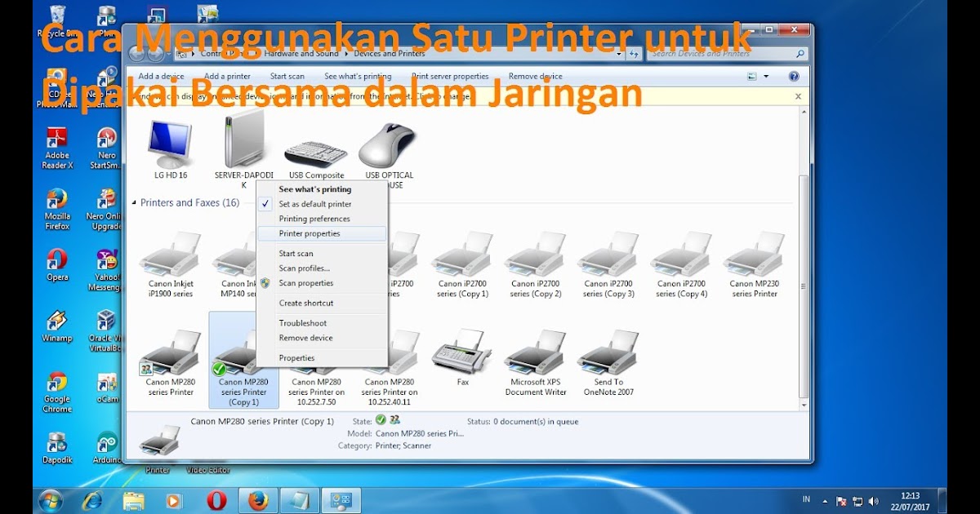The image size is (980, 514).
Task: Select Create shortcut menu entry
Action: pos(321,303)
